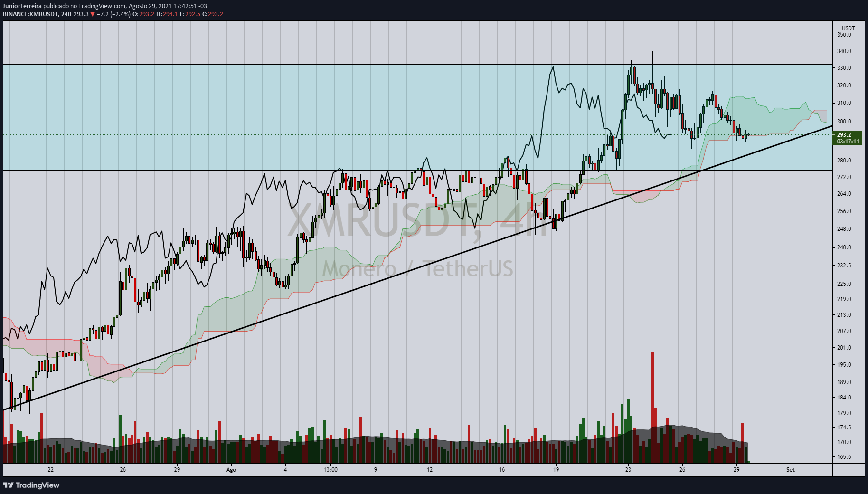Viewport: 868px width, 494px height.
Task: Click the 340.0 price axis label
Action: point(844,51)
